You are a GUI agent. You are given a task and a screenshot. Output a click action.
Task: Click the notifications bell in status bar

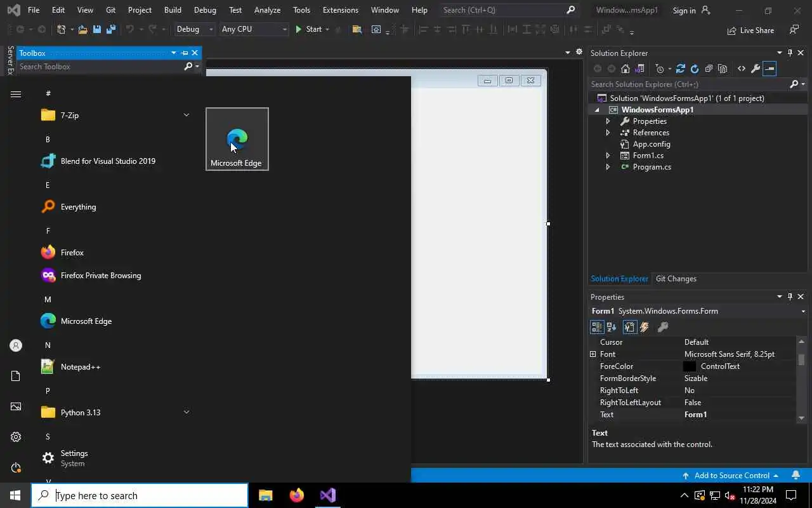[x=796, y=475]
